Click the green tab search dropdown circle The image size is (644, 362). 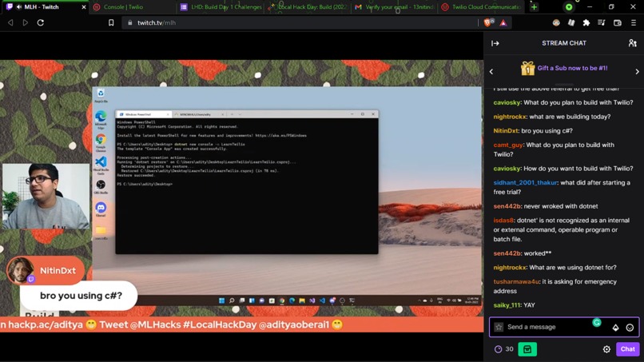569,7
